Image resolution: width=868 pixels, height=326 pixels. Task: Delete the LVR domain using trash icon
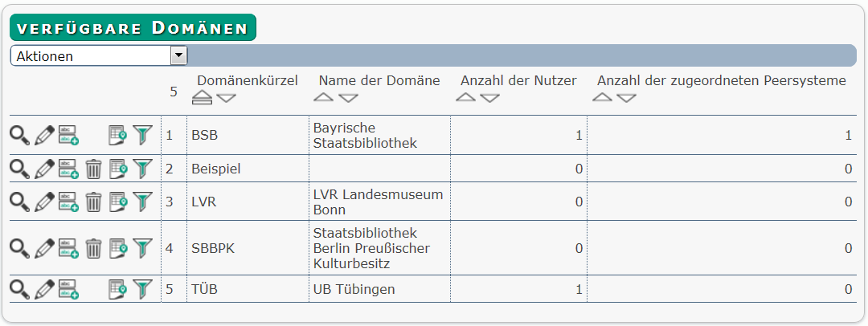pos(93,202)
